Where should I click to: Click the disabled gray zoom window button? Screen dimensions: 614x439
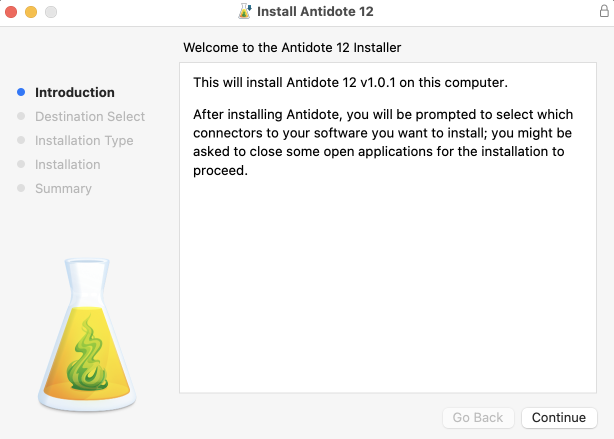(50, 12)
